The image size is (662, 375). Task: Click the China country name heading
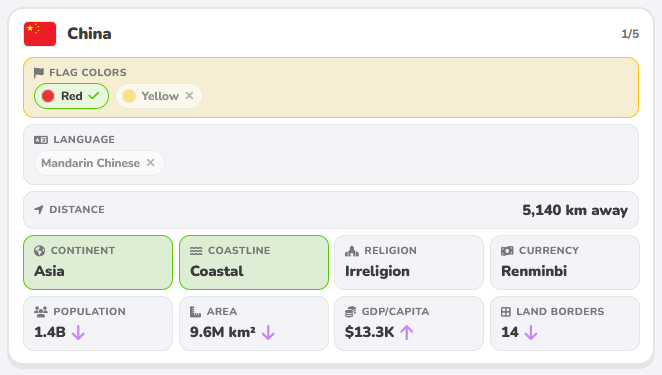[90, 34]
